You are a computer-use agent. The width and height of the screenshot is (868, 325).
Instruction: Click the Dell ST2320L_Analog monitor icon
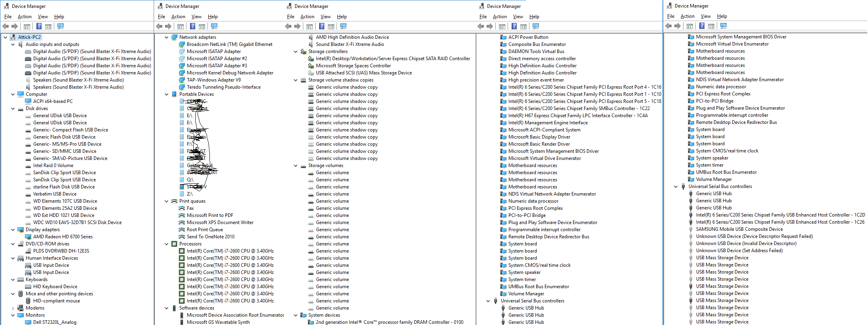pyautogui.click(x=28, y=322)
